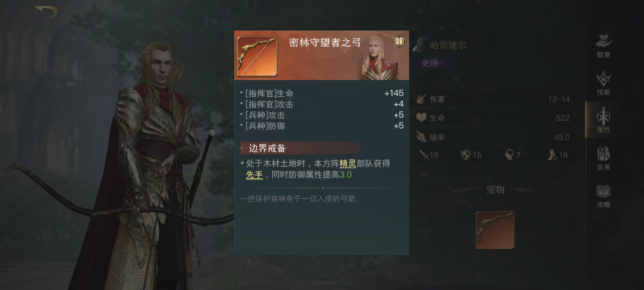Open the 攻略 guide book icon
Viewport: 644px width, 290px height.
(603, 196)
